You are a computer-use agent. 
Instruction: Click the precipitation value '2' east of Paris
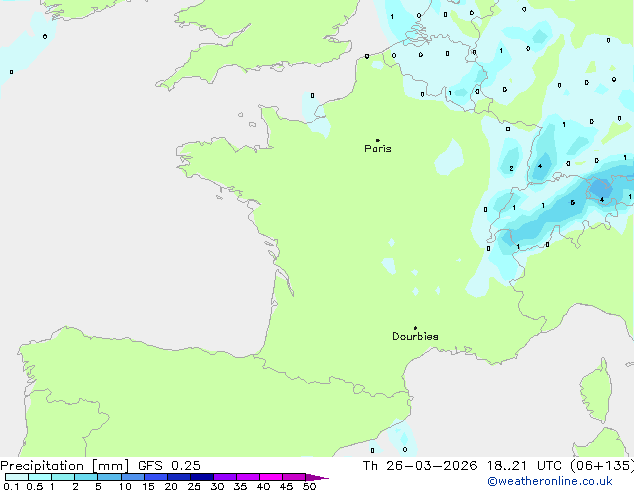(x=511, y=169)
